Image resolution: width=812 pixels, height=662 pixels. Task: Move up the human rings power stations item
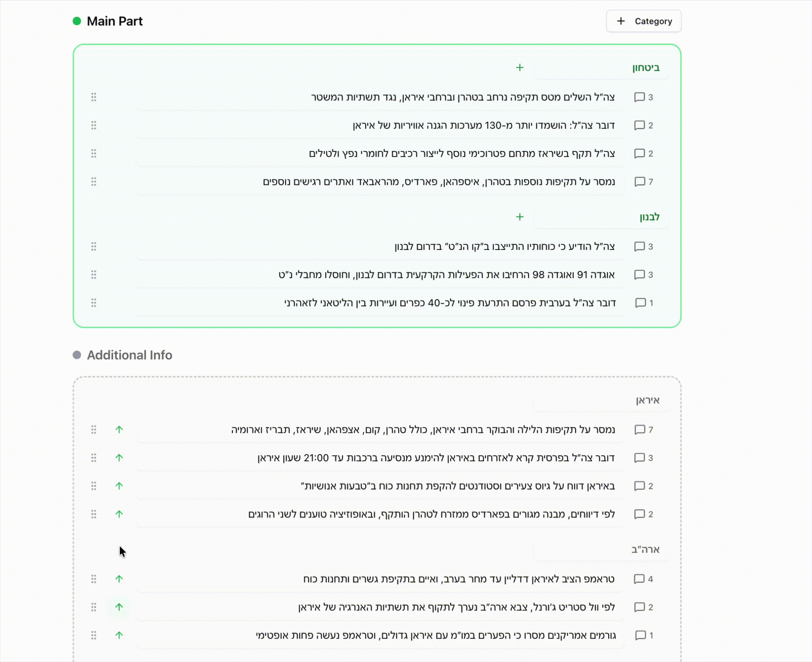tap(119, 486)
